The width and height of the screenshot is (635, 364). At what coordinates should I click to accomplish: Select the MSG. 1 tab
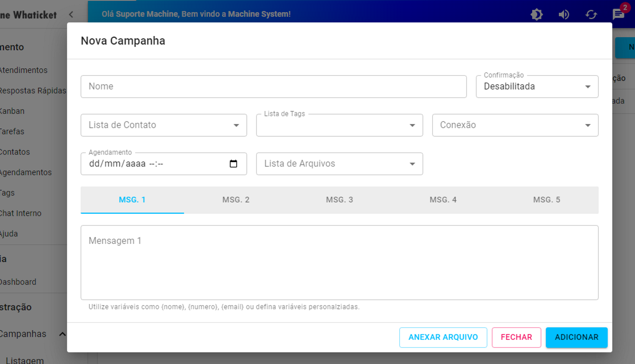coord(132,200)
